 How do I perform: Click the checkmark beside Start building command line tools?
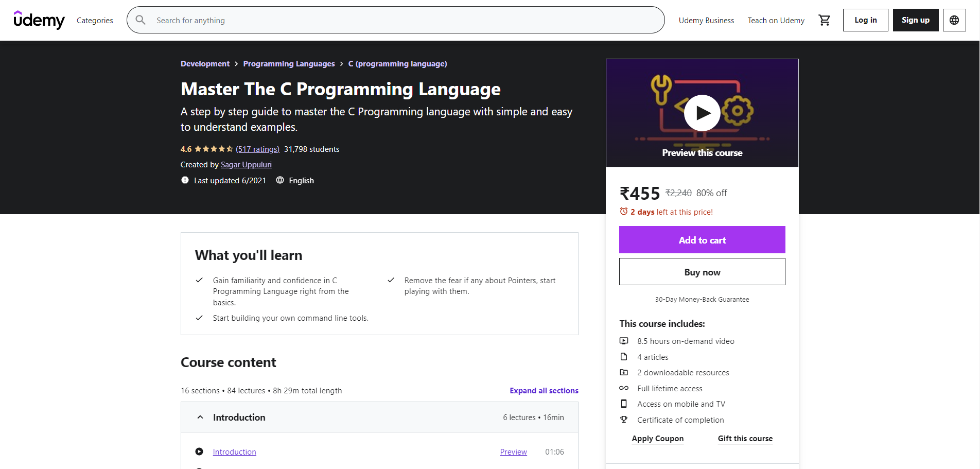[x=199, y=318]
